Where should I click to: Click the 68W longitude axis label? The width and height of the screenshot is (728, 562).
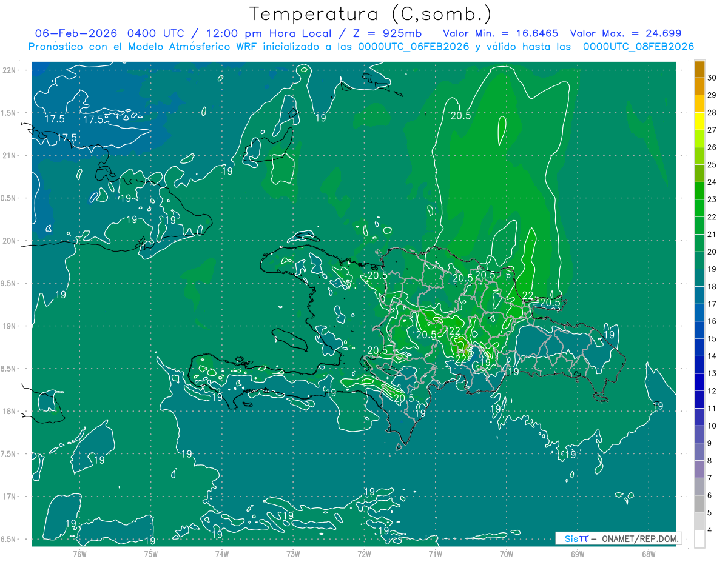pyautogui.click(x=649, y=554)
